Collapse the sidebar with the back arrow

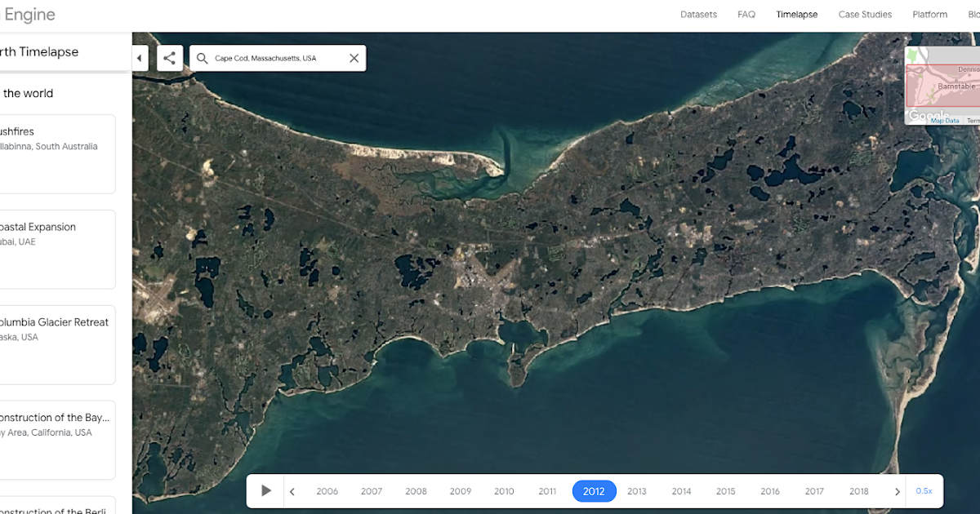(x=139, y=58)
